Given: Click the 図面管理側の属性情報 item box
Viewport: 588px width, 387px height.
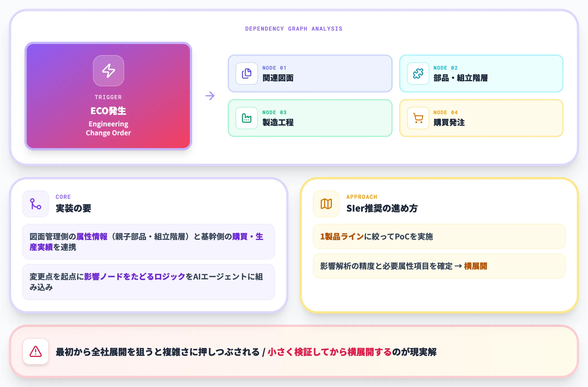Looking at the screenshot, I should [149, 242].
